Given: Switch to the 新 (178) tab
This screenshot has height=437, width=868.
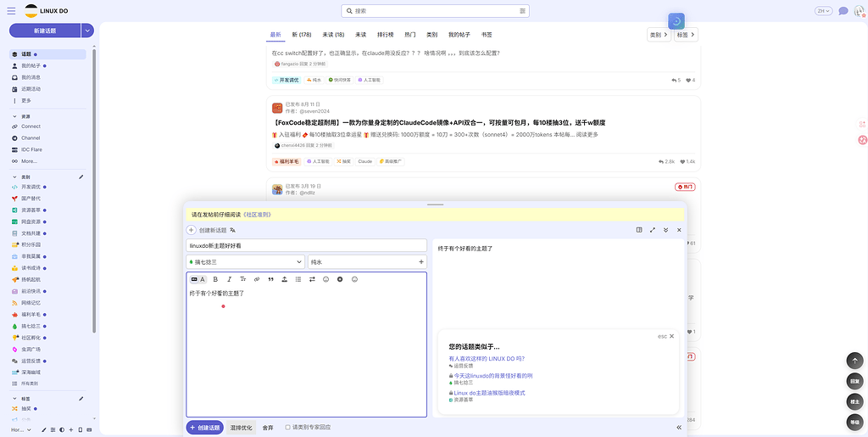Looking at the screenshot, I should click(302, 34).
